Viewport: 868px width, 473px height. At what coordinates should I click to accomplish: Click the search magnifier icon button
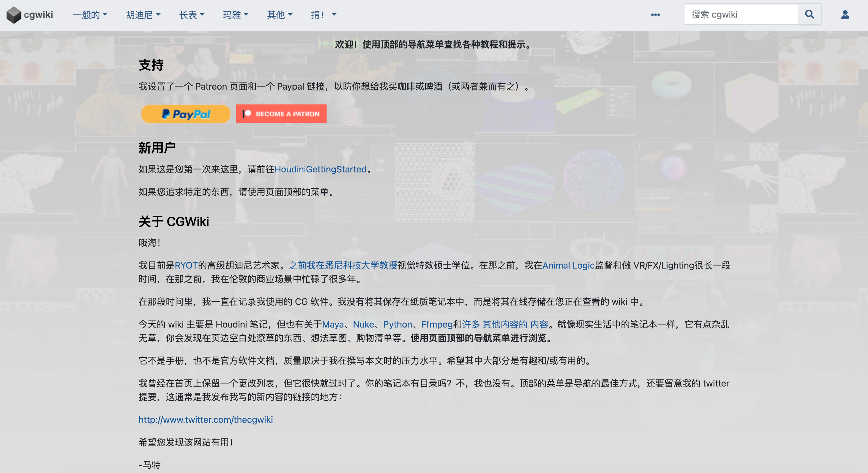point(809,14)
